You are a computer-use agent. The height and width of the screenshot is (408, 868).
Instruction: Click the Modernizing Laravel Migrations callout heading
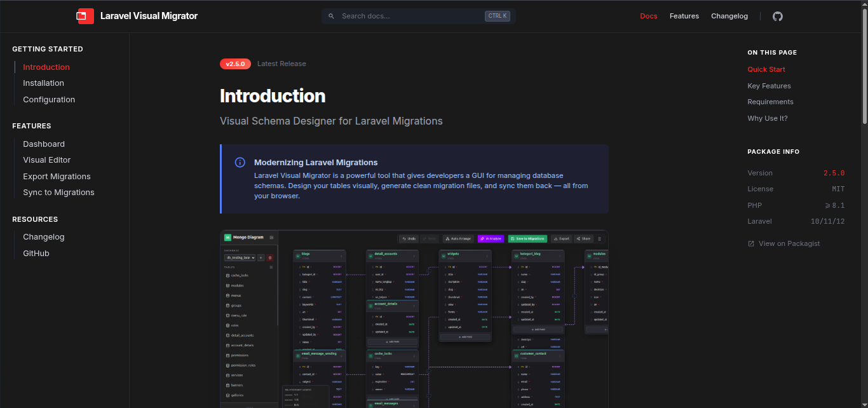(316, 162)
